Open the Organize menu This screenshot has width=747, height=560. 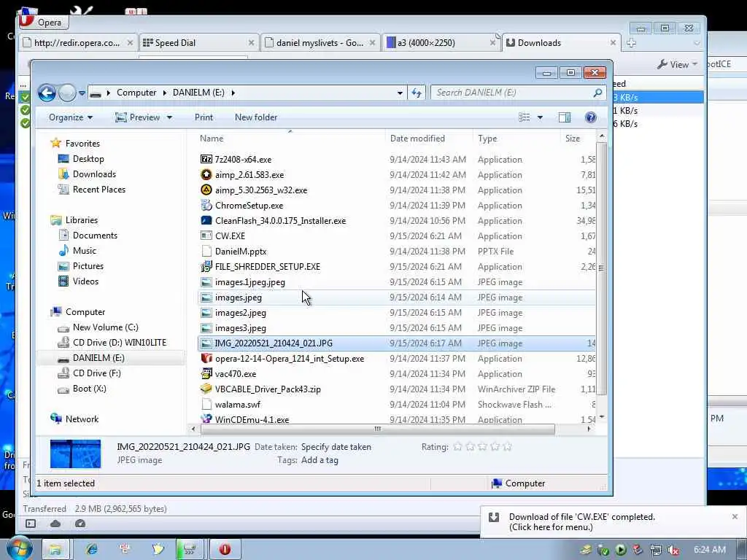71,117
